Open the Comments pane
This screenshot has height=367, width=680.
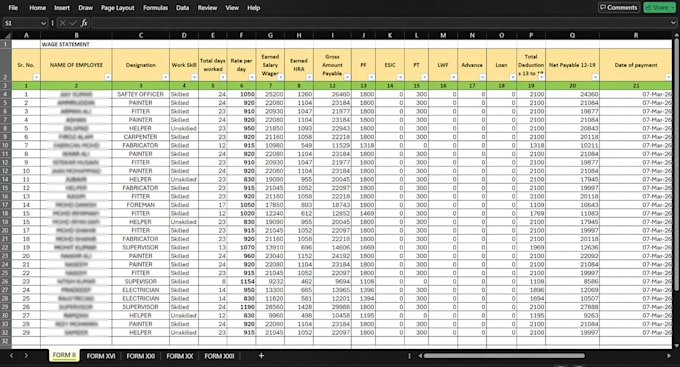[x=618, y=7]
